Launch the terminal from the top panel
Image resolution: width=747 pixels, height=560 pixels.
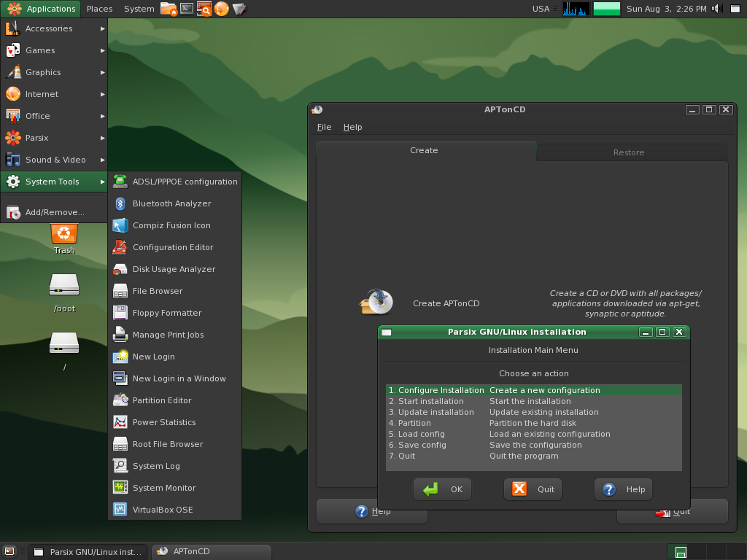coord(187,9)
